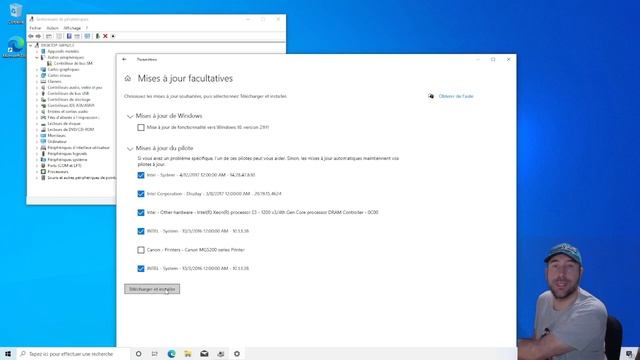The height and width of the screenshot is (360, 640).
Task: Collapse the Mises à jour du pilote section
Action: (130, 149)
